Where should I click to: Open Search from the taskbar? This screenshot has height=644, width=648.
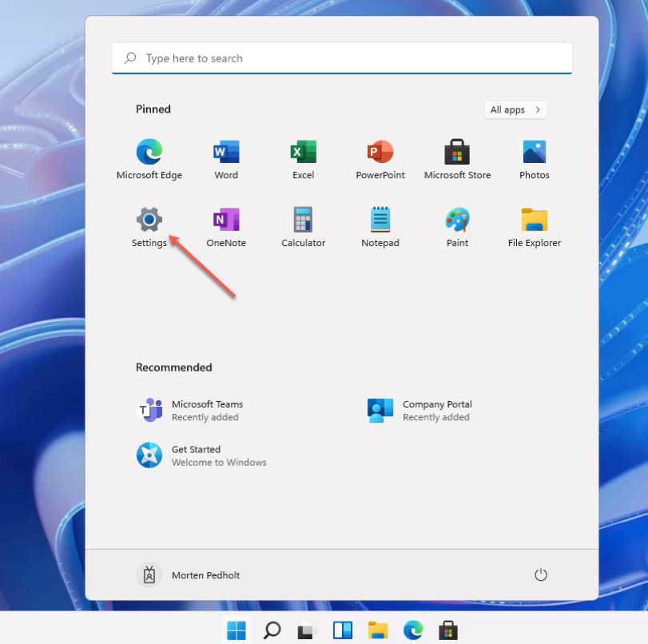click(272, 630)
